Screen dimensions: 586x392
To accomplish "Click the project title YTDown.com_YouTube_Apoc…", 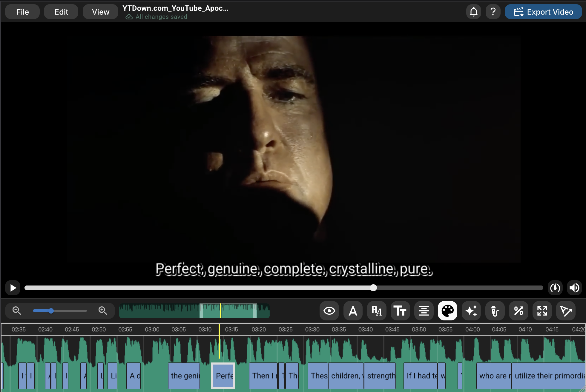I will (x=175, y=8).
